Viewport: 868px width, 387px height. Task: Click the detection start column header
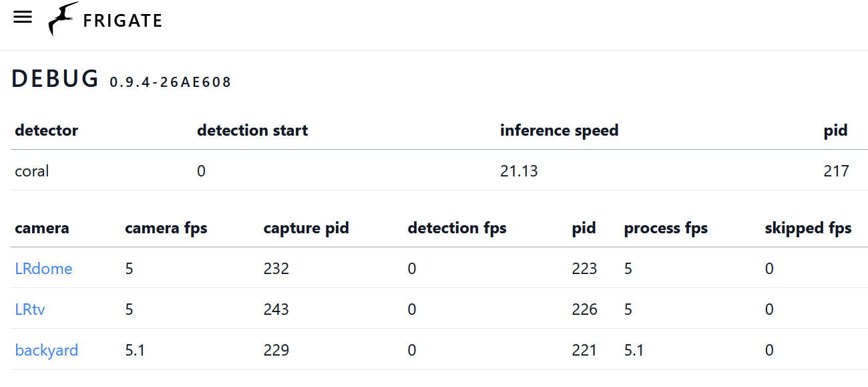click(252, 130)
